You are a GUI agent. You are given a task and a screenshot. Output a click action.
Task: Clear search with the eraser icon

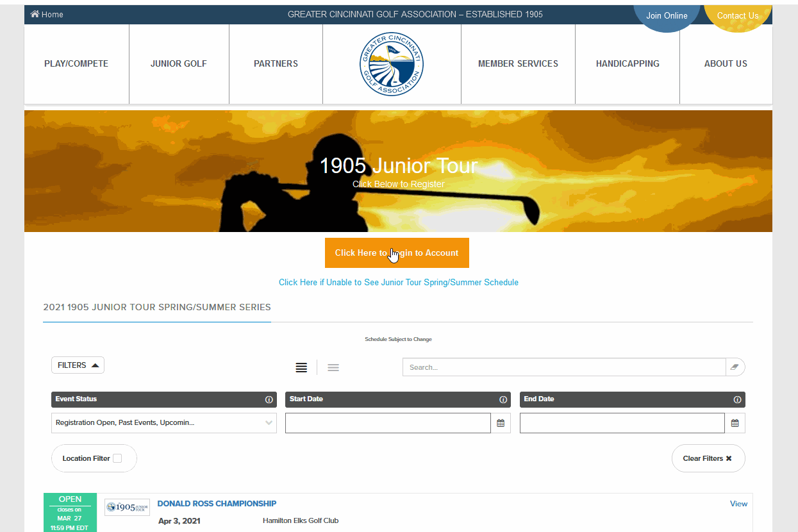(735, 367)
